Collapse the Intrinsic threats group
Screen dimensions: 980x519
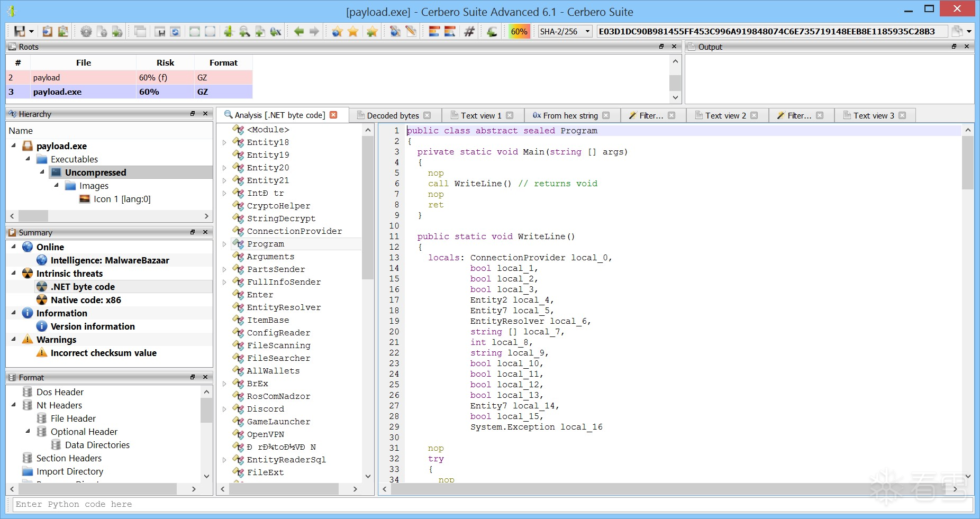coord(14,273)
